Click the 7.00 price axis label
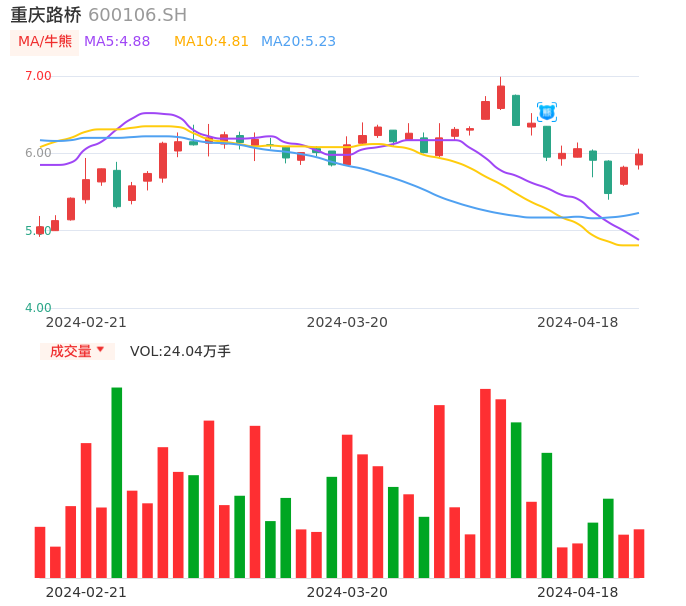The image size is (686, 606). (38, 76)
